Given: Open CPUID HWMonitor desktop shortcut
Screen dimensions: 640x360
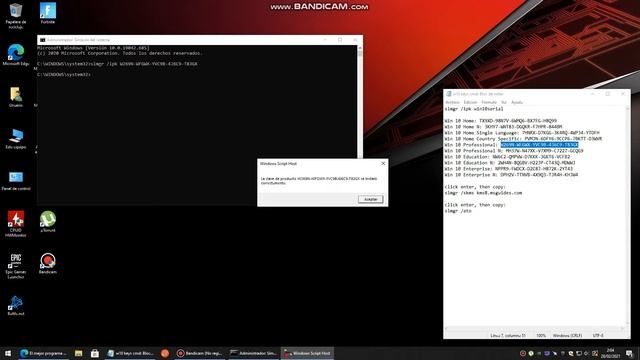Looking at the screenshot, I should (x=16, y=224).
